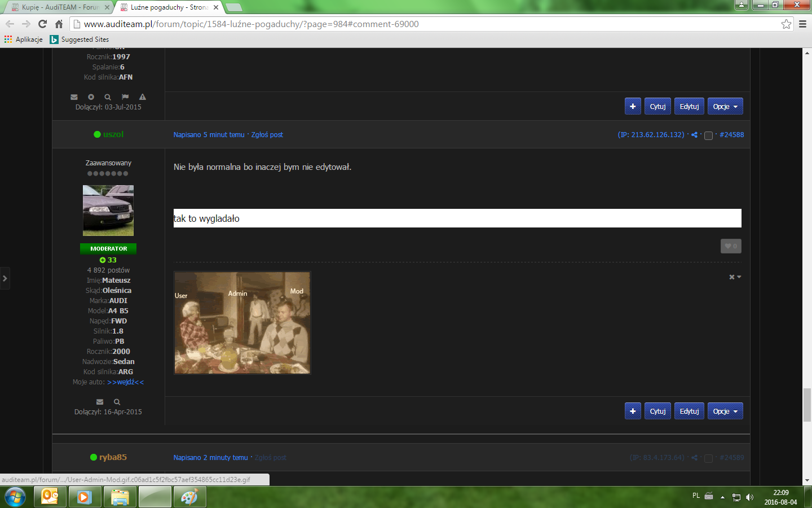Tick the moderation checkbox on post #24589

click(x=708, y=458)
